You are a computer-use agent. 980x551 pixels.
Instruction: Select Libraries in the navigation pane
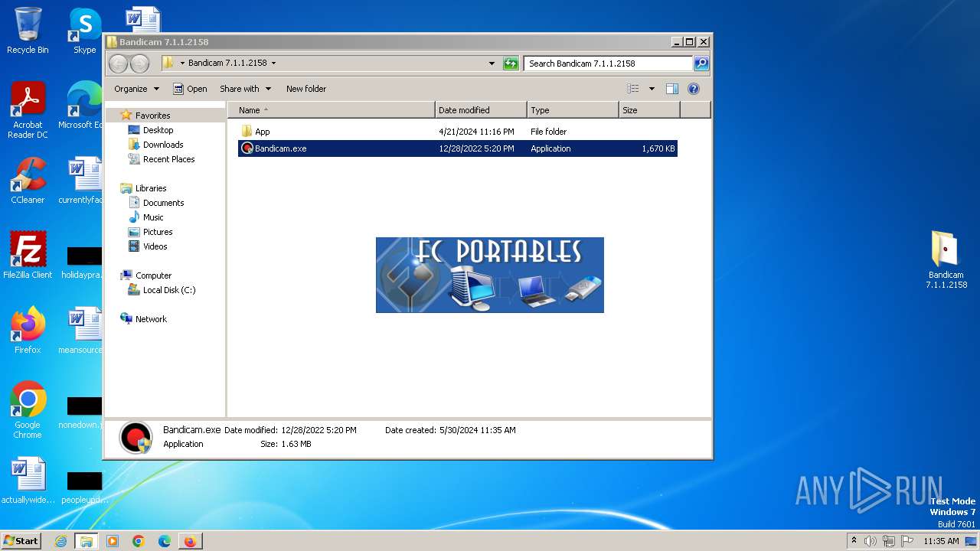click(151, 188)
